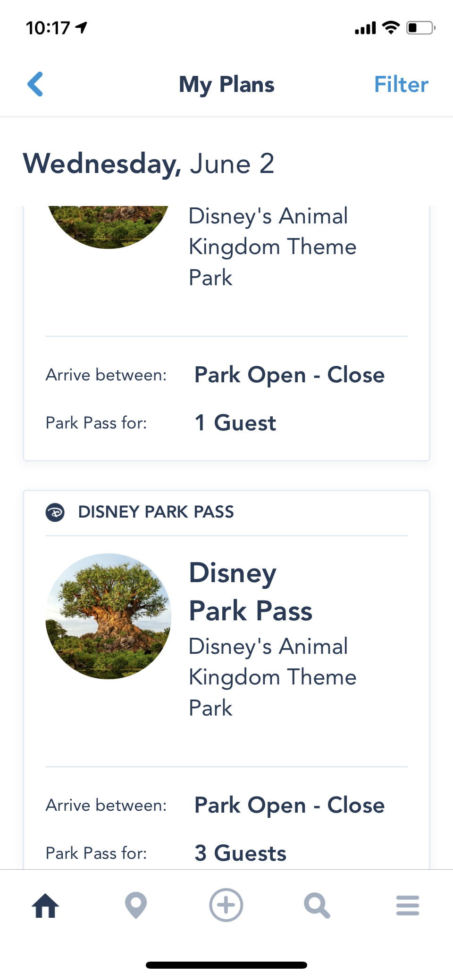The image size is (453, 980).
Task: Tap the plus circle add button
Action: 226,905
